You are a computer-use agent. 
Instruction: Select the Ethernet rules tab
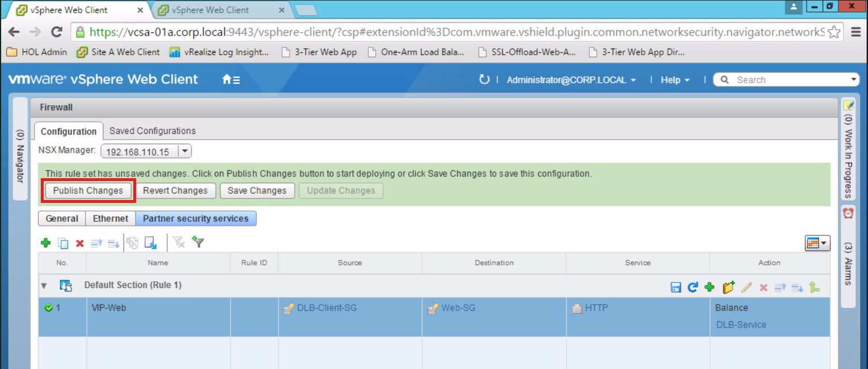(110, 218)
